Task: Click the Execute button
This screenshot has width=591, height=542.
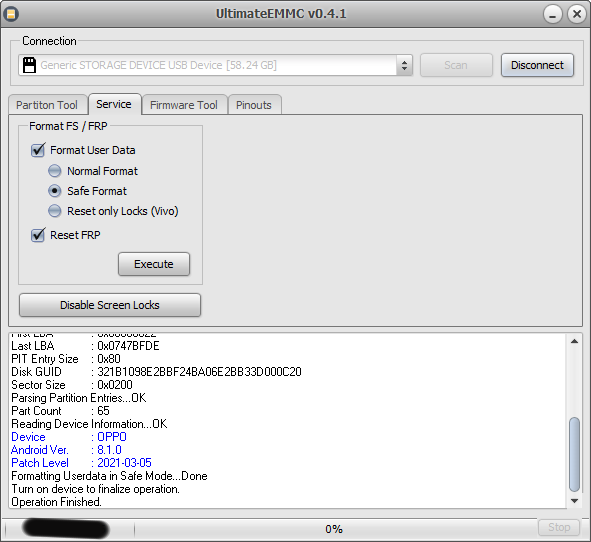Action: click(154, 264)
